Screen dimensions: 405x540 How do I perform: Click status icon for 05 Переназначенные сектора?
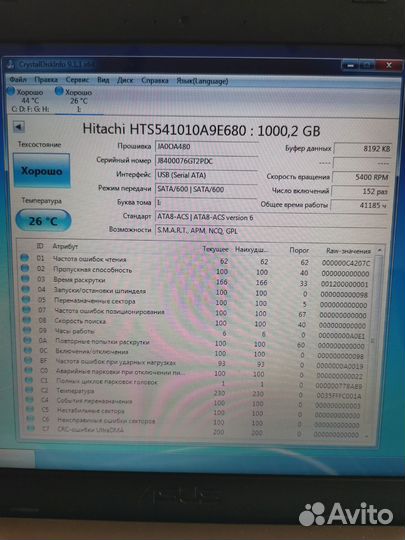click(26, 300)
